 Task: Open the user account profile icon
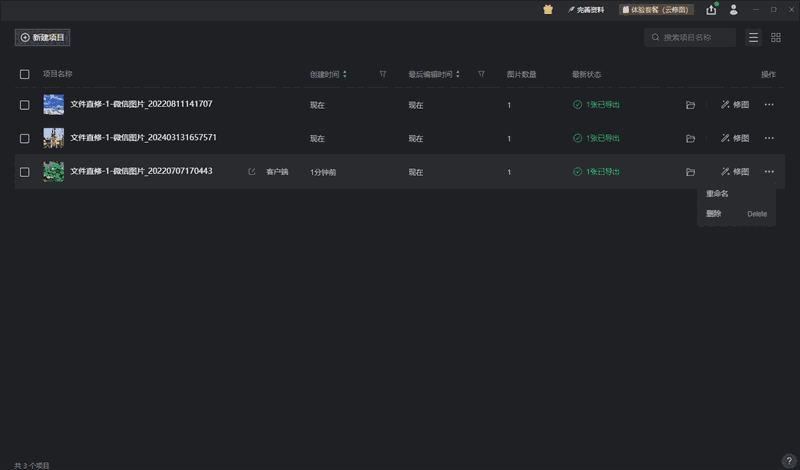tap(734, 9)
